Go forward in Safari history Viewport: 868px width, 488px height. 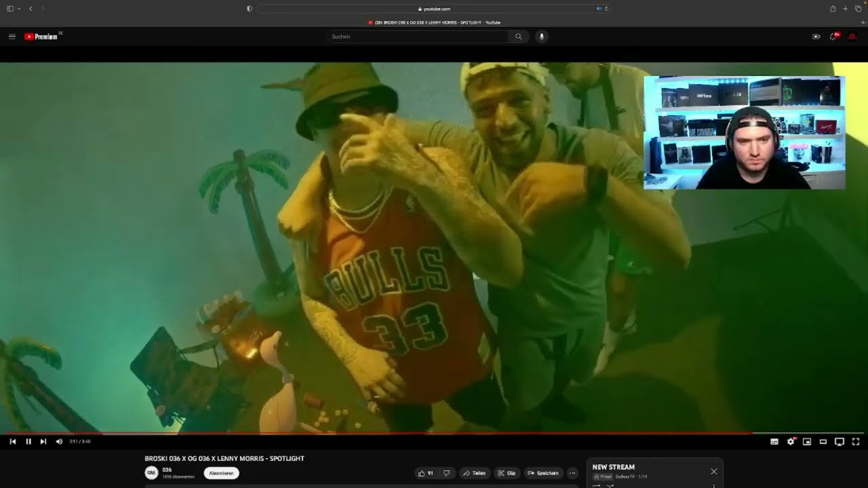(43, 9)
